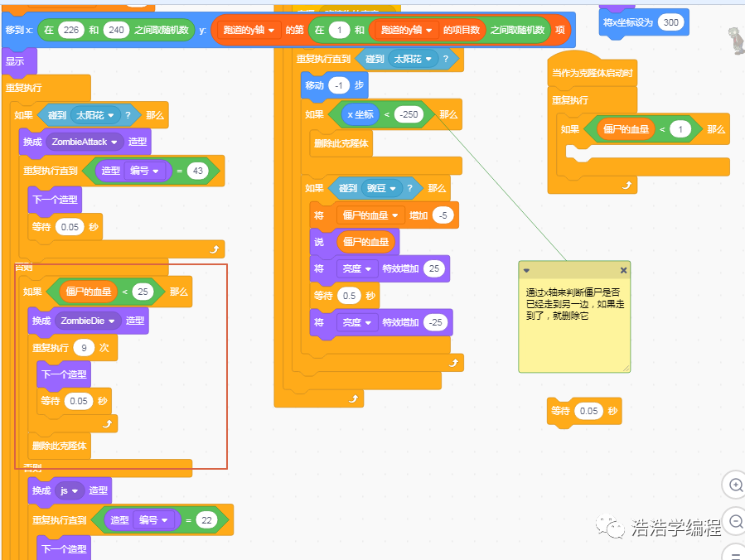The image size is (745, 560).
Task: Click the 22 costume number input
Action: coord(206,520)
